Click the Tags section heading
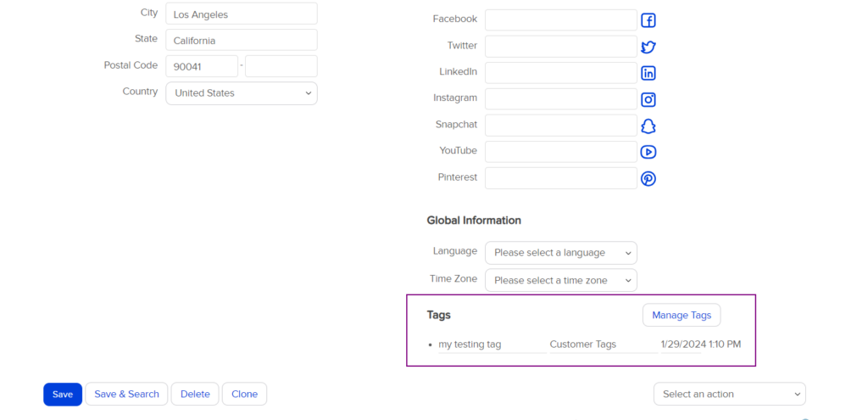Viewport: 868px width, 420px height. pyautogui.click(x=438, y=315)
